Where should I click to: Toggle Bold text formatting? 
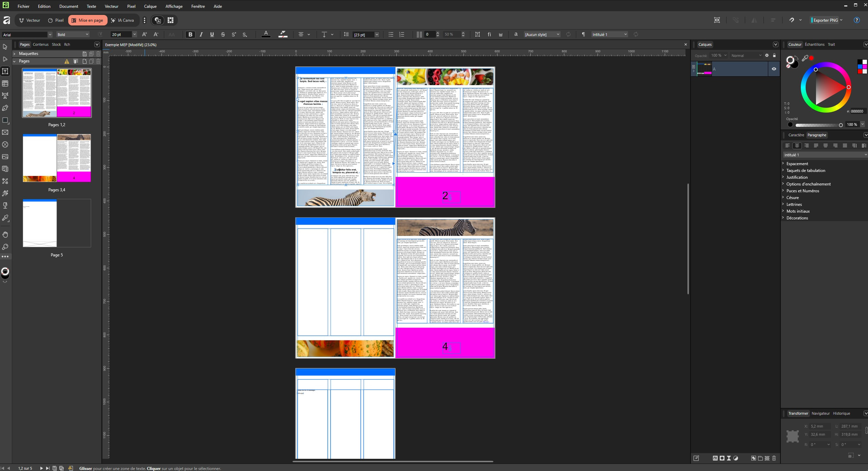click(190, 34)
